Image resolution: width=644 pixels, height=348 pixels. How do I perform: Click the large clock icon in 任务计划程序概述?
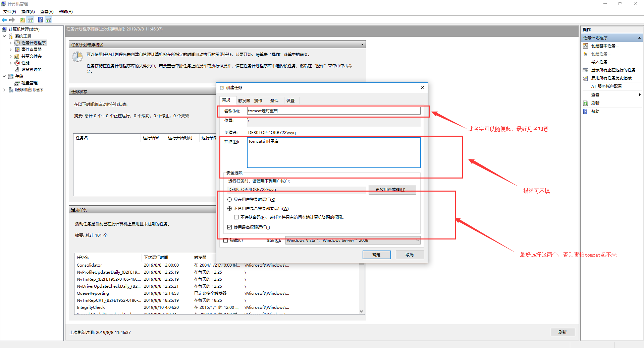click(x=77, y=57)
